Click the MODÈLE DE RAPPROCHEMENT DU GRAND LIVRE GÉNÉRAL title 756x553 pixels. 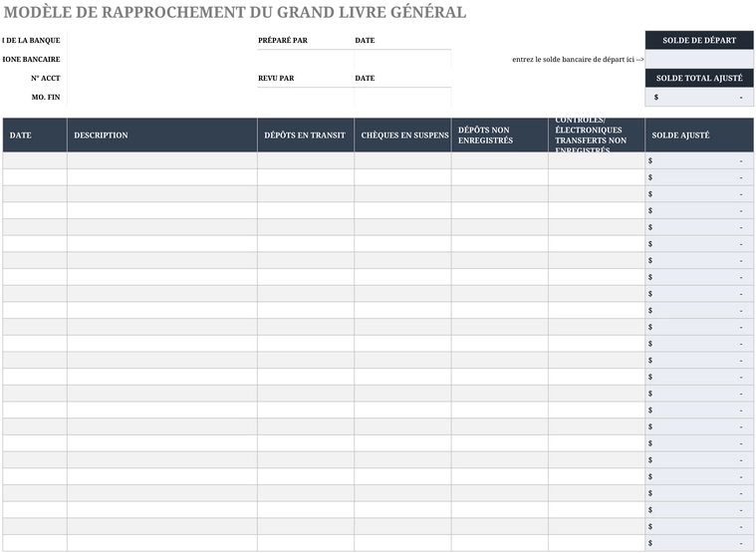235,12
